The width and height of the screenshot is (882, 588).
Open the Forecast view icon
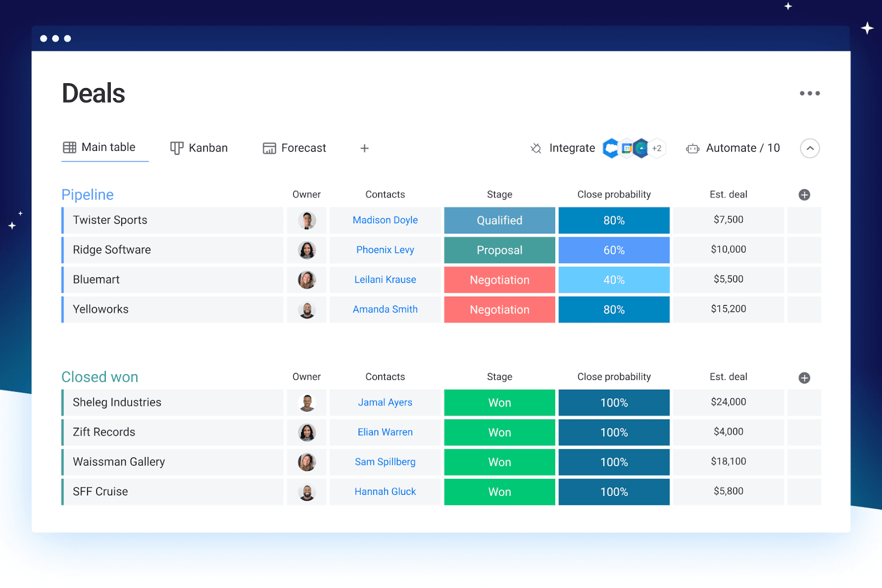click(269, 148)
